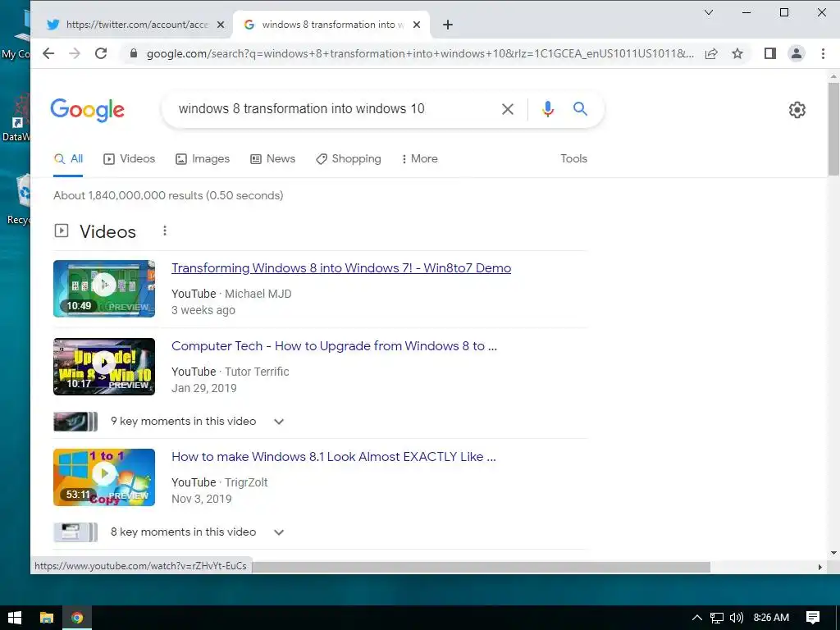Bookmark this page with the star
Screen dimensions: 840x630
point(737,53)
